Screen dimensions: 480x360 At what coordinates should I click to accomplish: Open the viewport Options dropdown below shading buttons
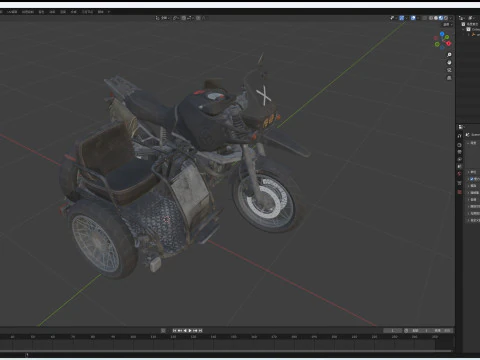[x=448, y=25]
